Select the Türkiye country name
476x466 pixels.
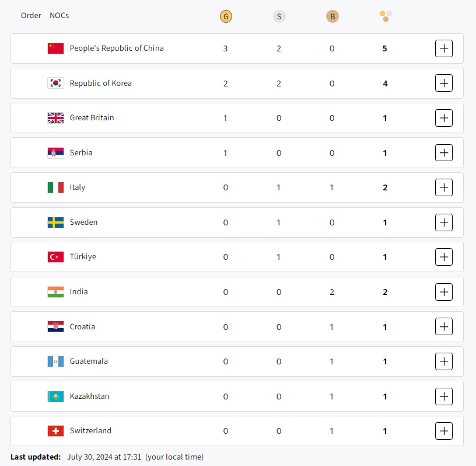[83, 257]
